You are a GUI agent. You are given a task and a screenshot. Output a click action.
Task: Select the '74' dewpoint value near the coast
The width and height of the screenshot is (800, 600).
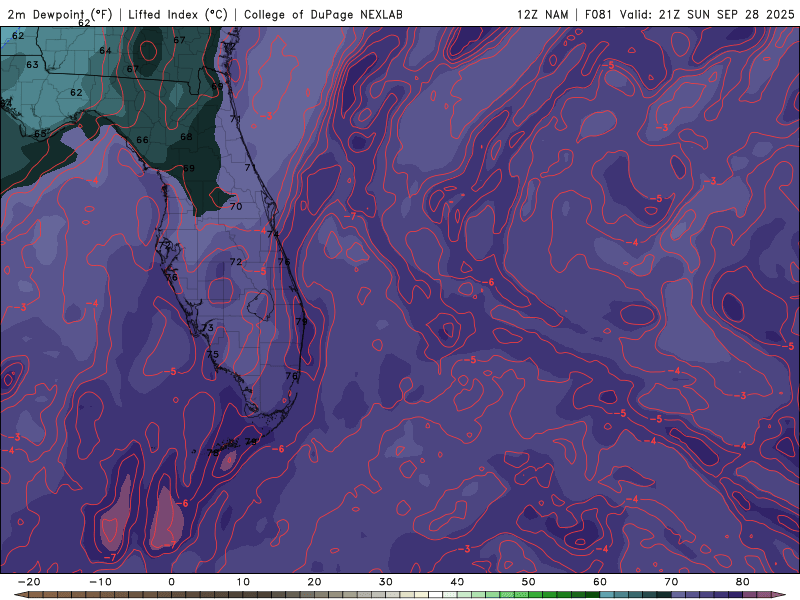click(273, 234)
